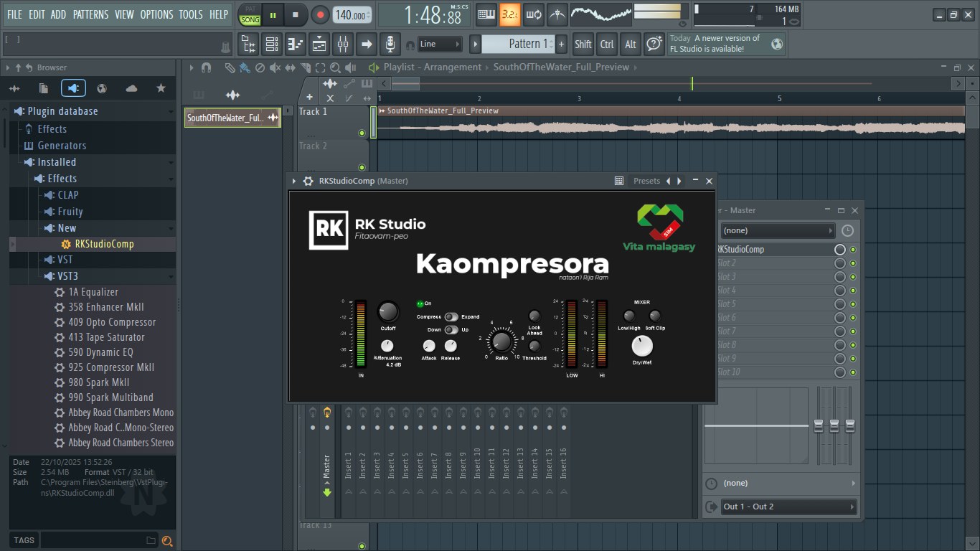The width and height of the screenshot is (980, 551).
Task: Open the mixer preset (none) selector at top
Action: 778,230
